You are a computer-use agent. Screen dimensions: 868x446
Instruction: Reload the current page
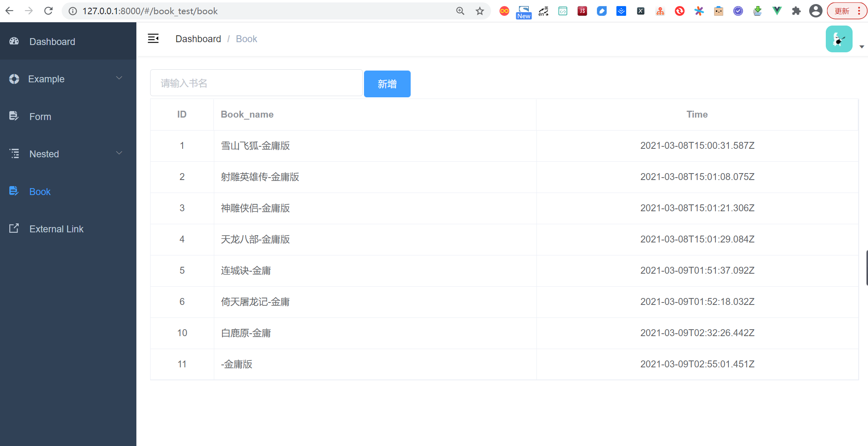pyautogui.click(x=48, y=11)
